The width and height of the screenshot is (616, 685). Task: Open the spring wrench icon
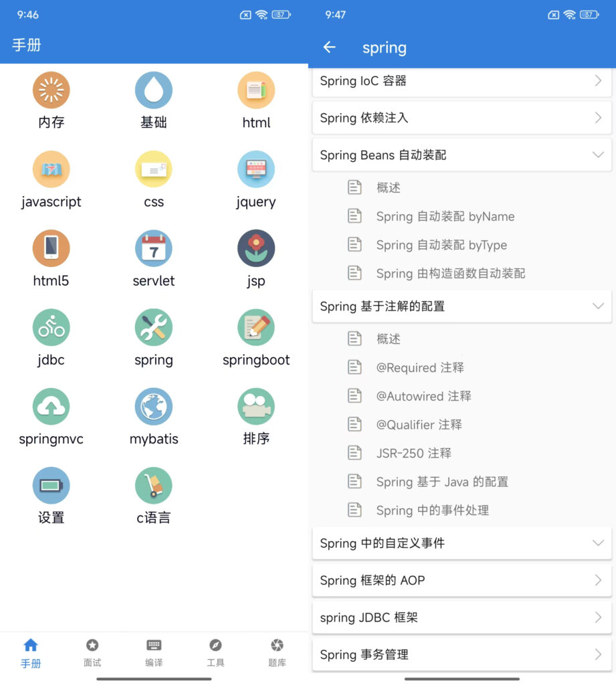pyautogui.click(x=154, y=327)
